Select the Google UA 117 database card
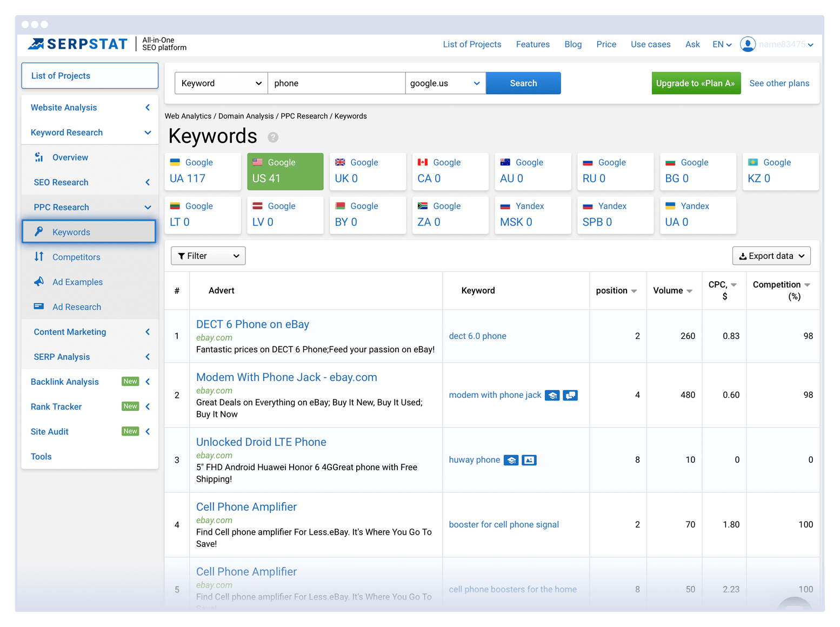Image resolution: width=840 pixels, height=627 pixels. click(203, 171)
